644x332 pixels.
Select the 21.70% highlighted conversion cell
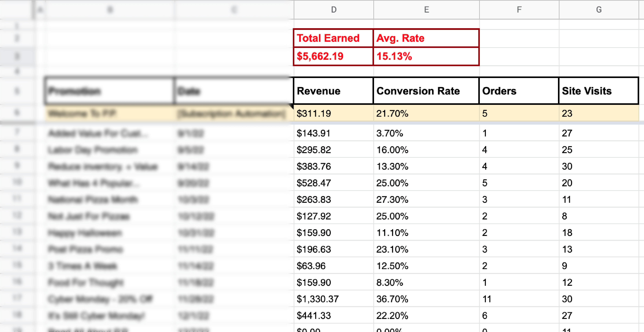coord(427,113)
